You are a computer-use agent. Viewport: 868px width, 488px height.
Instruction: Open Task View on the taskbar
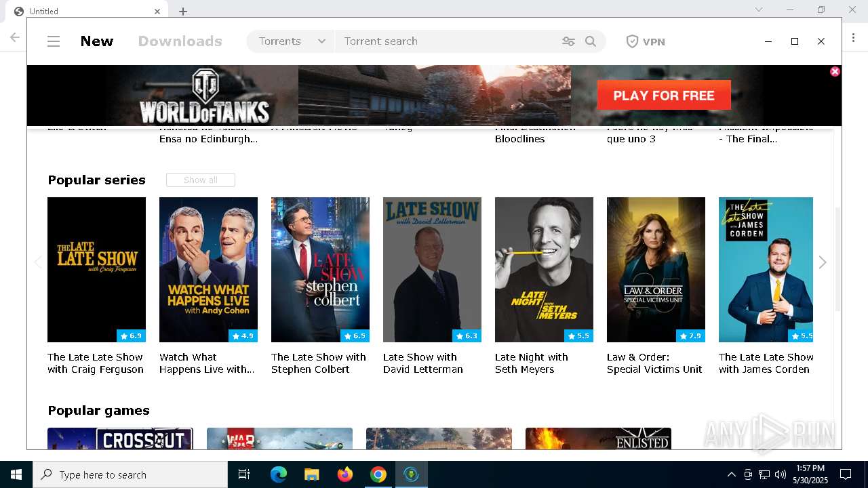(244, 474)
